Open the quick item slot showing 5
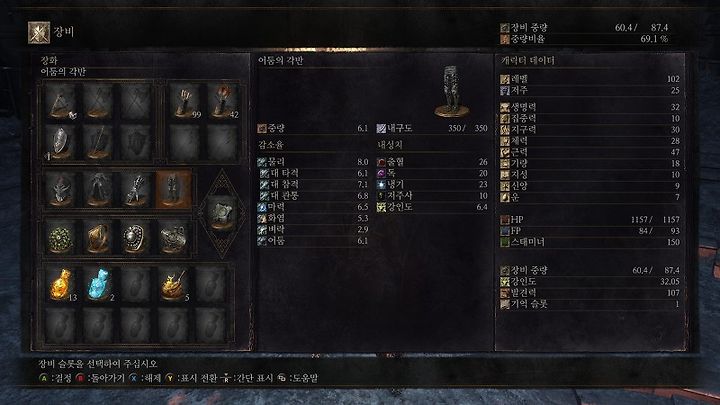 (x=173, y=285)
